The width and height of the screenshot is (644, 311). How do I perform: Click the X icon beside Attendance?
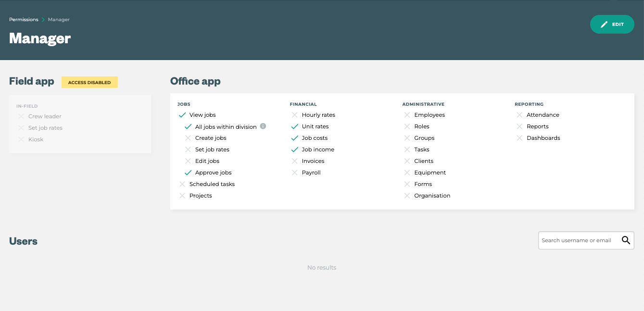click(x=519, y=115)
